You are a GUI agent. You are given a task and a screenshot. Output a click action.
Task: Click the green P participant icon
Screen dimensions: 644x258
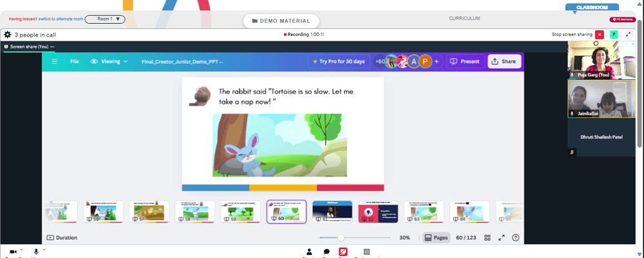614,35
